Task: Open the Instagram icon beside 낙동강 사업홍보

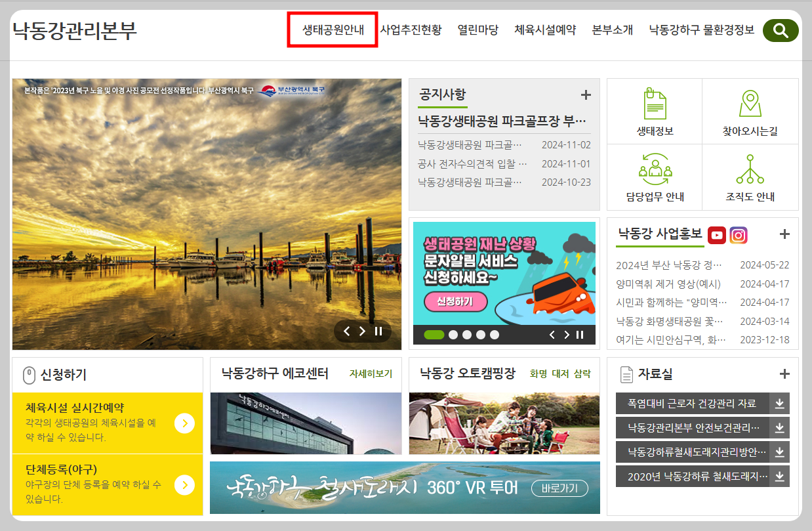Action: point(739,235)
